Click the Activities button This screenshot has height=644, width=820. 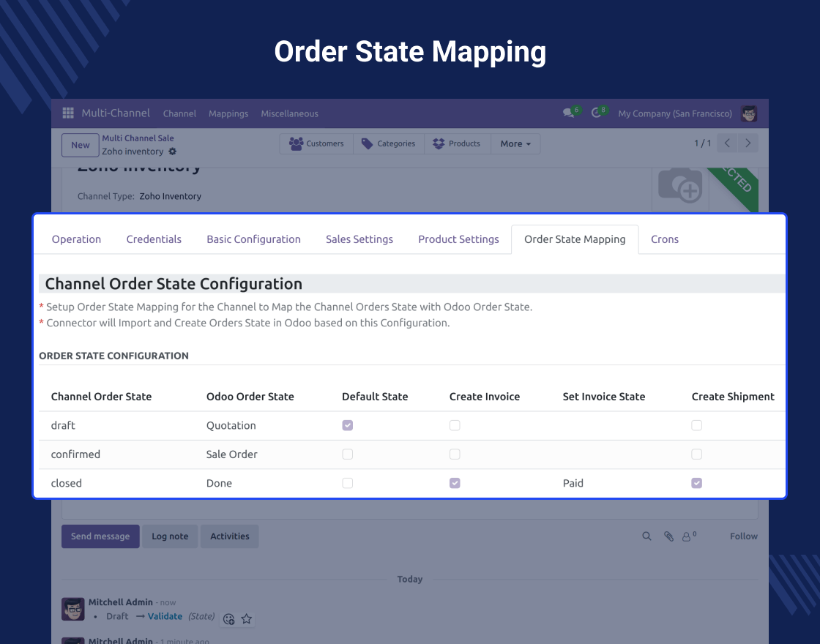point(230,536)
